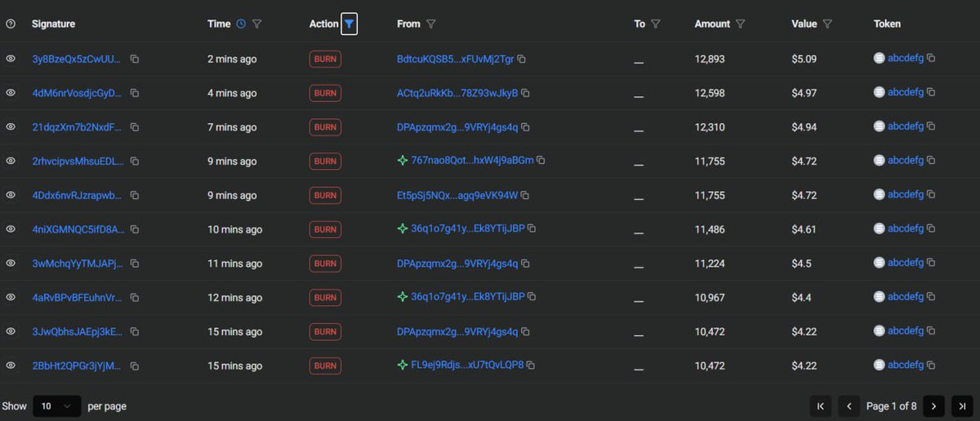Copy signature 4niXGMNQC5ifD8A
The image size is (980, 421).
pos(135,229)
